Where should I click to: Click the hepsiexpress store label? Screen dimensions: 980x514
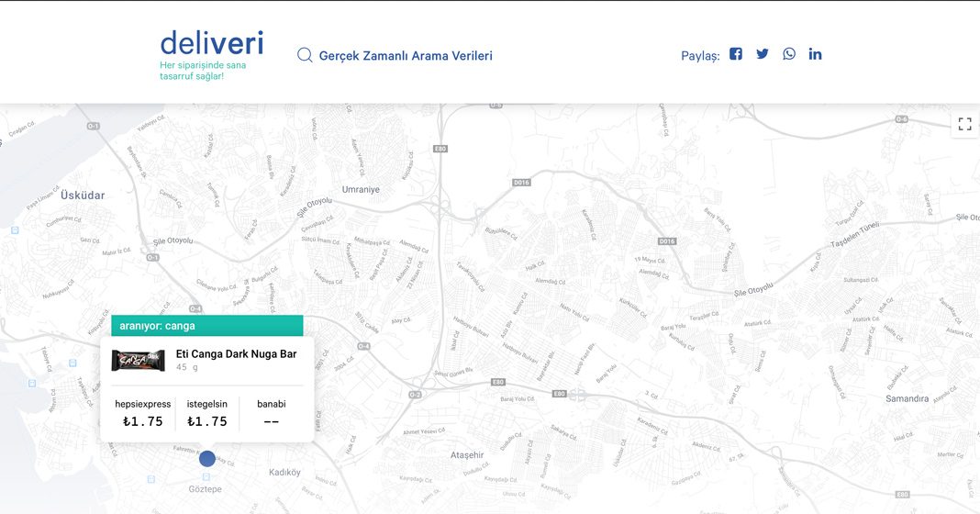pyautogui.click(x=142, y=404)
